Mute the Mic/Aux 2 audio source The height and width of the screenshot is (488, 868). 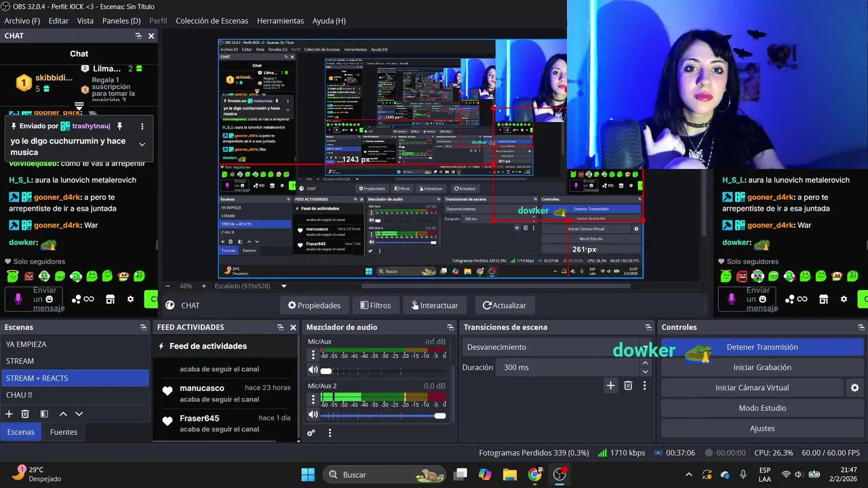pos(313,415)
